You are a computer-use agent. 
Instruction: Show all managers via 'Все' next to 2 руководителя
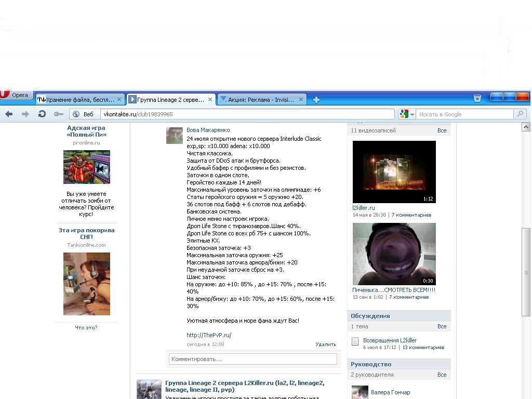pyautogui.click(x=442, y=375)
